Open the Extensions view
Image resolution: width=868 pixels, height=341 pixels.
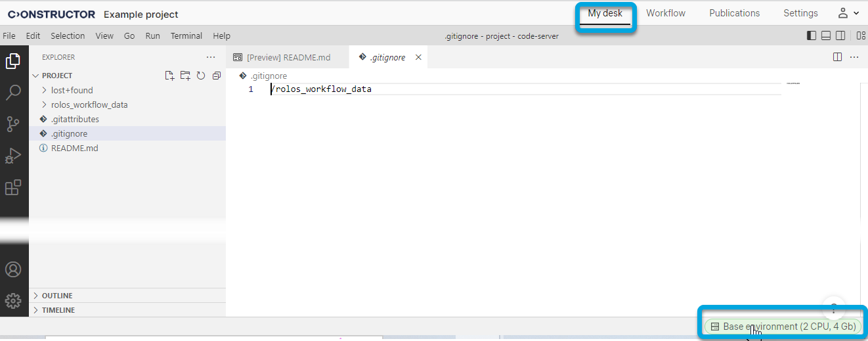(x=13, y=187)
